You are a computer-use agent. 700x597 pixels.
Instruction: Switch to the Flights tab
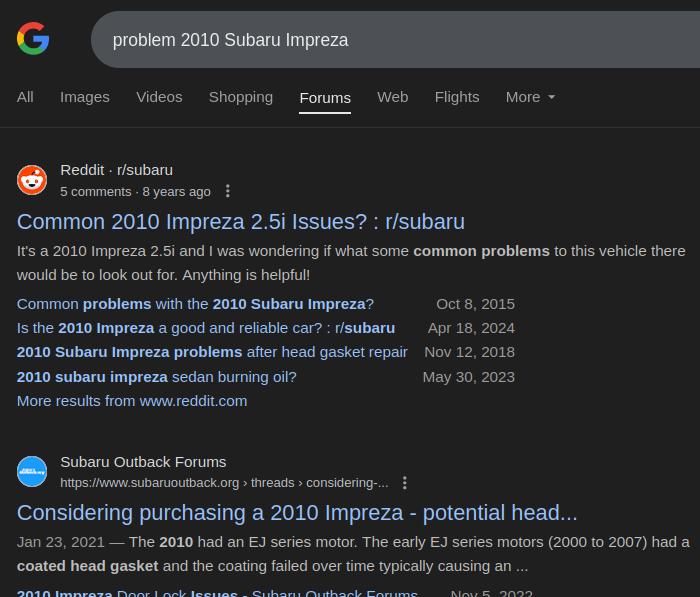[x=457, y=97]
